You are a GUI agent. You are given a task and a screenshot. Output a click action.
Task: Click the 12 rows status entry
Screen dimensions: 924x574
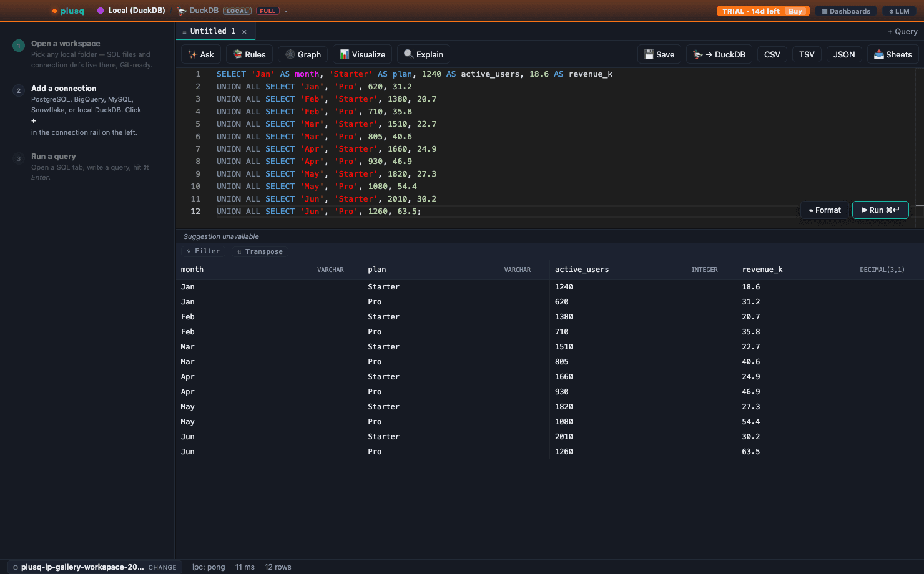pos(278,567)
